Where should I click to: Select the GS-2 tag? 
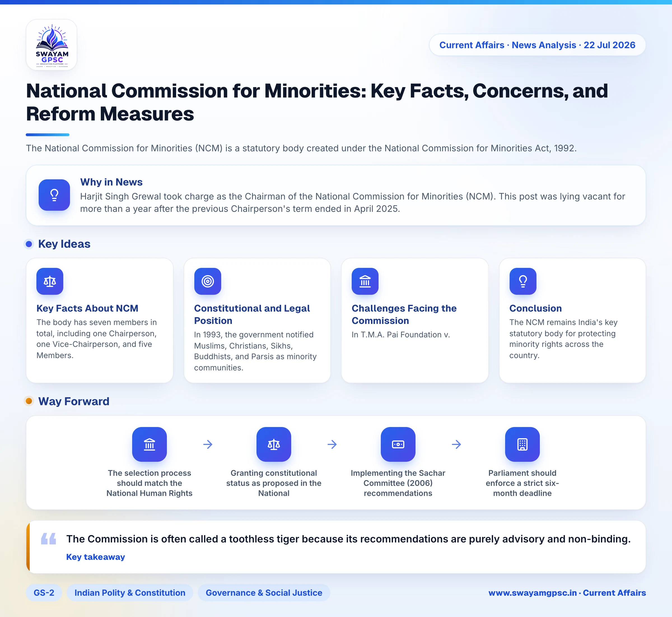[44, 593]
